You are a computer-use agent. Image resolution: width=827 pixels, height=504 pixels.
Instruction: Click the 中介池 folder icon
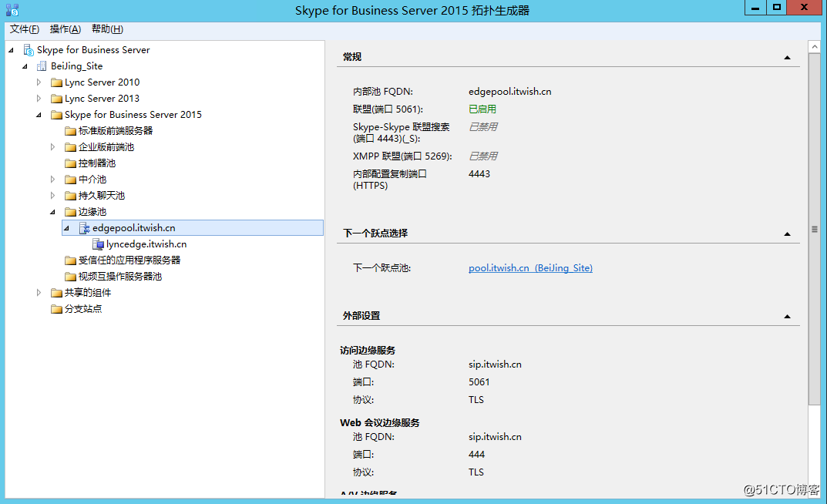(x=70, y=180)
